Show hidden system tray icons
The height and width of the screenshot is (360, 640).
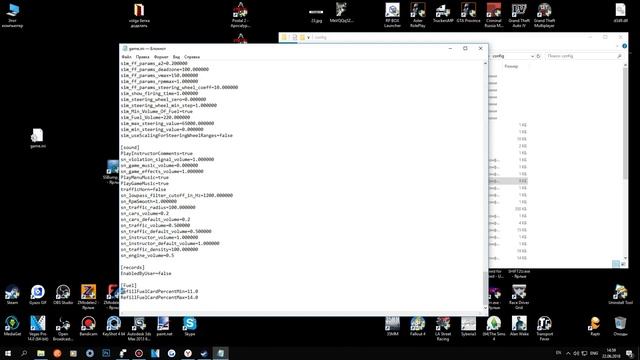pyautogui.click(x=568, y=353)
